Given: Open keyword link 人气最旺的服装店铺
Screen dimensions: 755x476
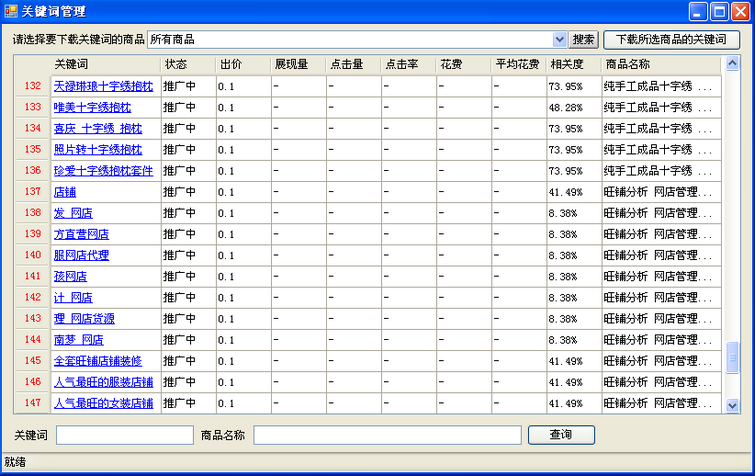Looking at the screenshot, I should point(104,382).
